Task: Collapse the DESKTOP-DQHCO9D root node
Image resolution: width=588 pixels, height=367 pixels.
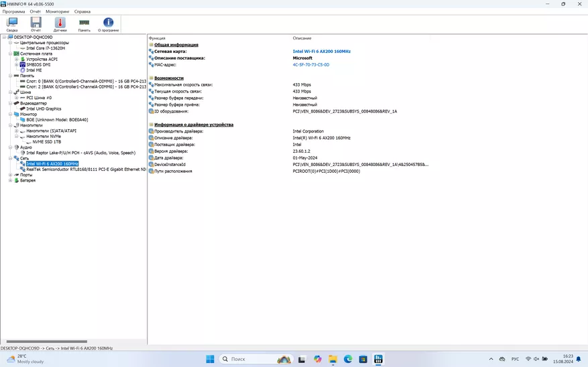Action: point(4,37)
